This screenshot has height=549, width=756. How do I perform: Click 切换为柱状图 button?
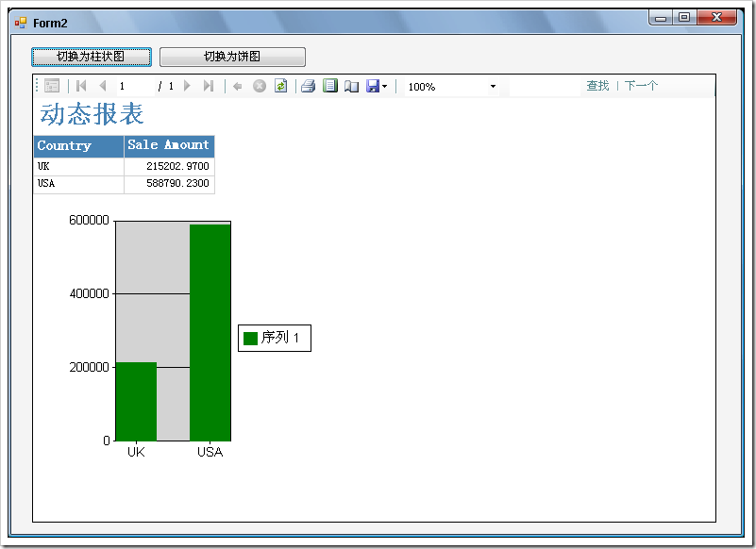click(x=92, y=57)
